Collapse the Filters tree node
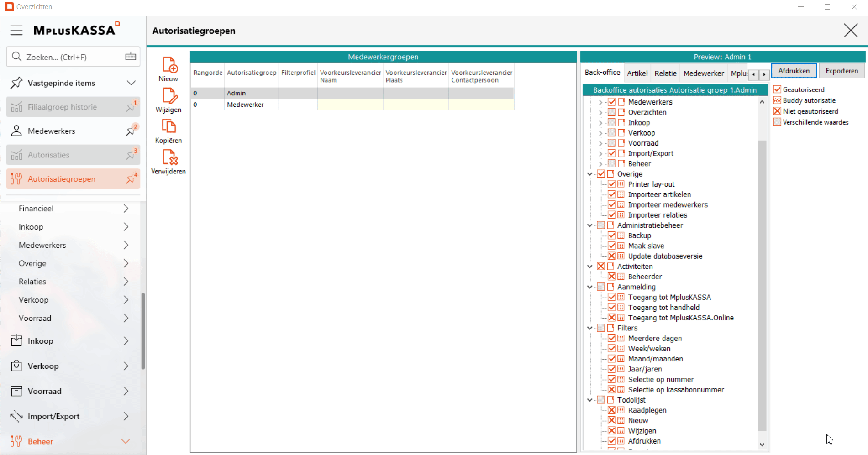Image resolution: width=868 pixels, height=455 pixels. (x=590, y=328)
